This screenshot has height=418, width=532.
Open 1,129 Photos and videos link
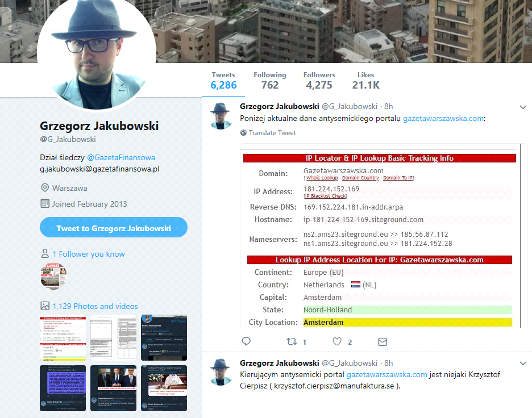tap(95, 306)
